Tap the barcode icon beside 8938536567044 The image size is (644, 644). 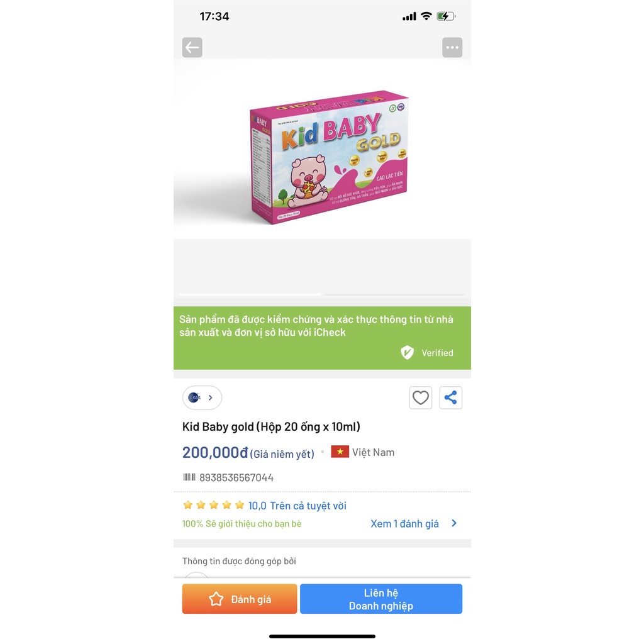point(189,477)
